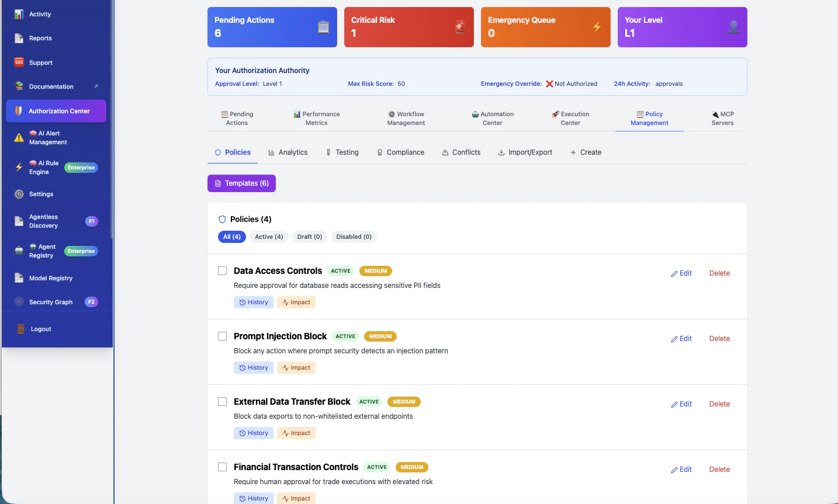
Task: Click the F1 badge on Agentless Discovery
Action: coord(92,221)
